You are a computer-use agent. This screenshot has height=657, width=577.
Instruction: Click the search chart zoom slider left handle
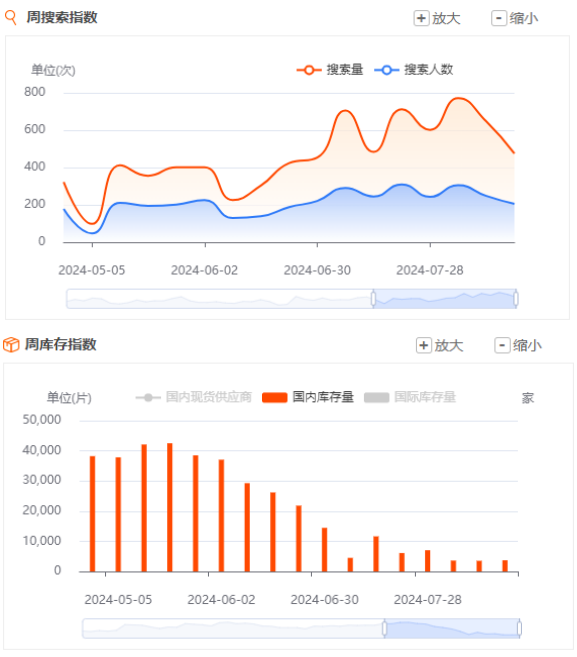point(373,299)
